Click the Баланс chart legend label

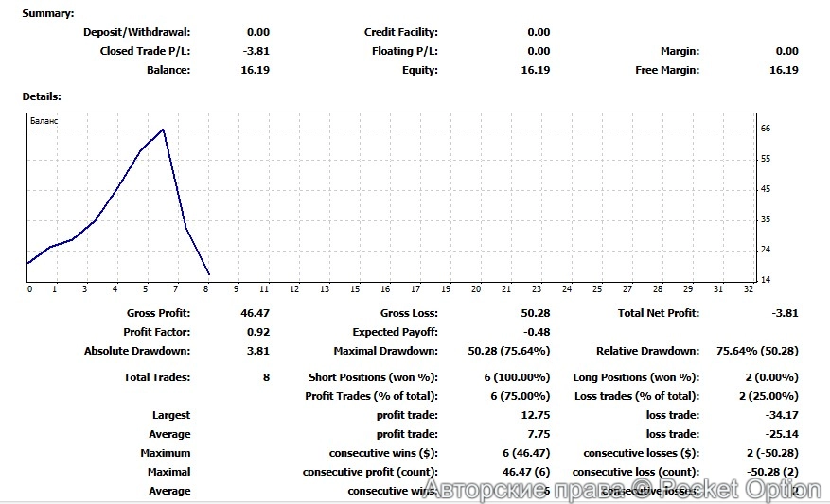coord(44,122)
